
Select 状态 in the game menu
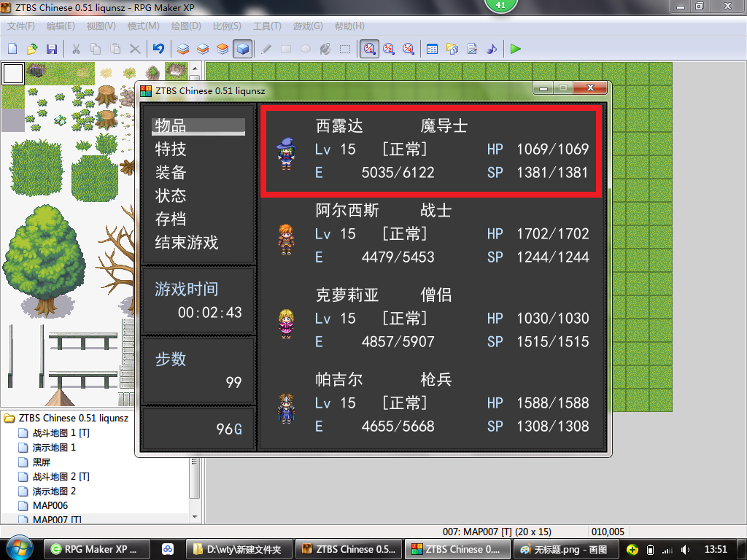(171, 195)
